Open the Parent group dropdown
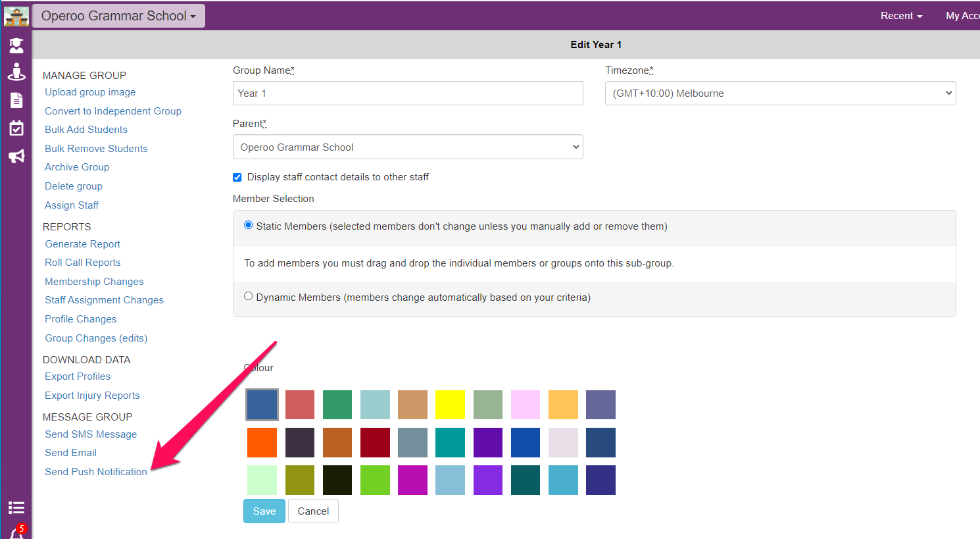This screenshot has width=980, height=539. [x=408, y=147]
